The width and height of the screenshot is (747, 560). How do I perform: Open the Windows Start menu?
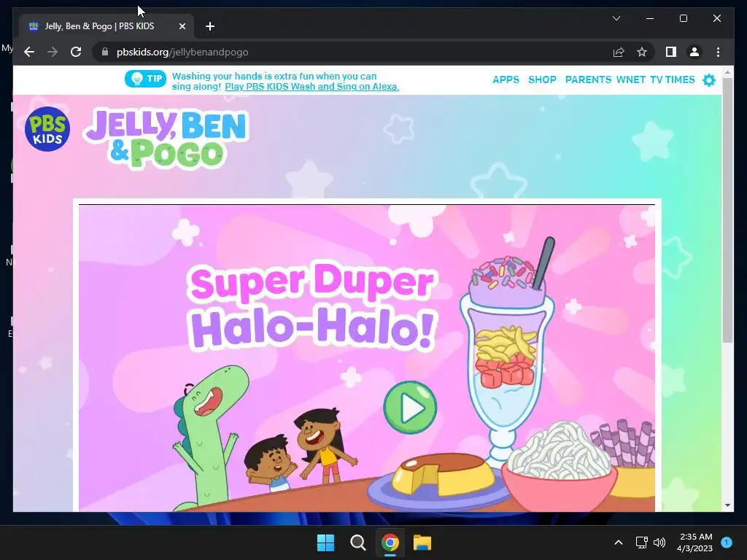[326, 542]
